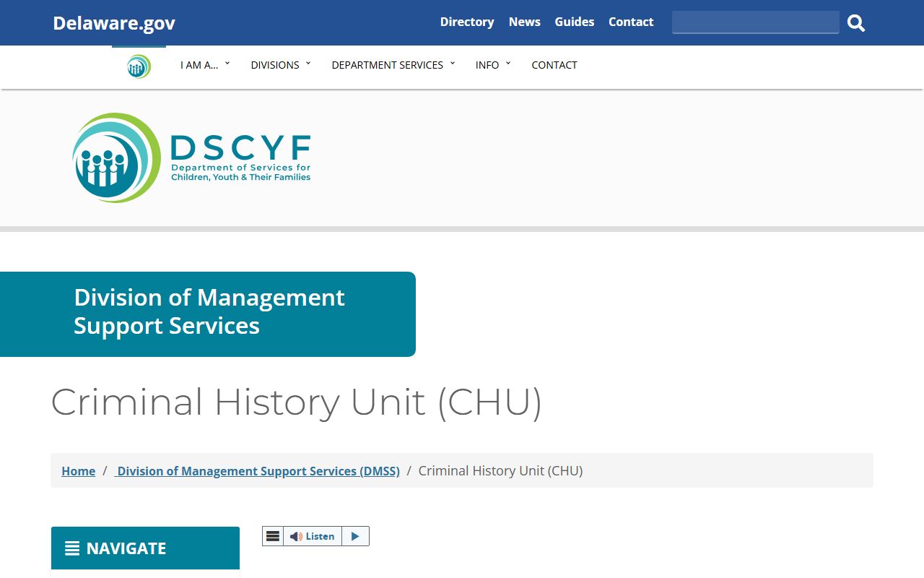Image resolution: width=924 pixels, height=578 pixels.
Task: Open the Directory link in header
Action: (467, 22)
